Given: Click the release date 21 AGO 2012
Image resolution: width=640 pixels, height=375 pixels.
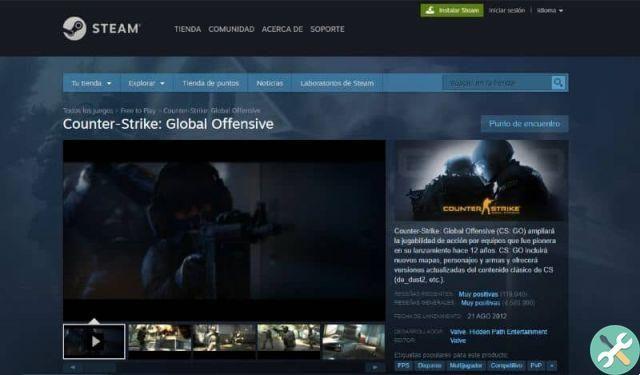Looking at the screenshot, I should tap(487, 316).
